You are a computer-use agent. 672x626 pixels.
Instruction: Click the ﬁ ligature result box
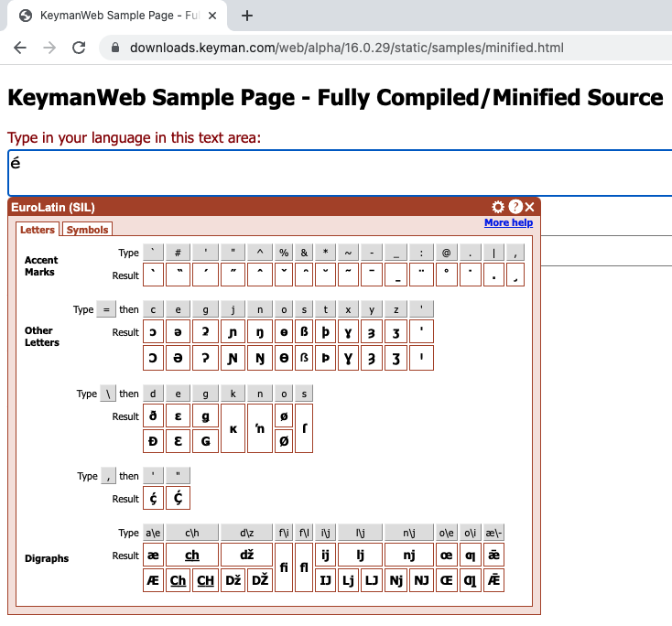(284, 567)
